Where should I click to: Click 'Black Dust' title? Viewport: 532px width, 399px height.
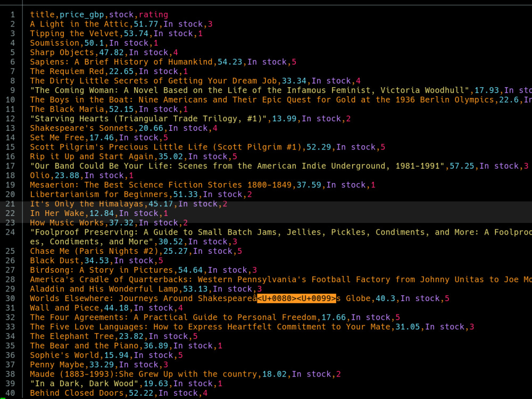[x=55, y=262]
